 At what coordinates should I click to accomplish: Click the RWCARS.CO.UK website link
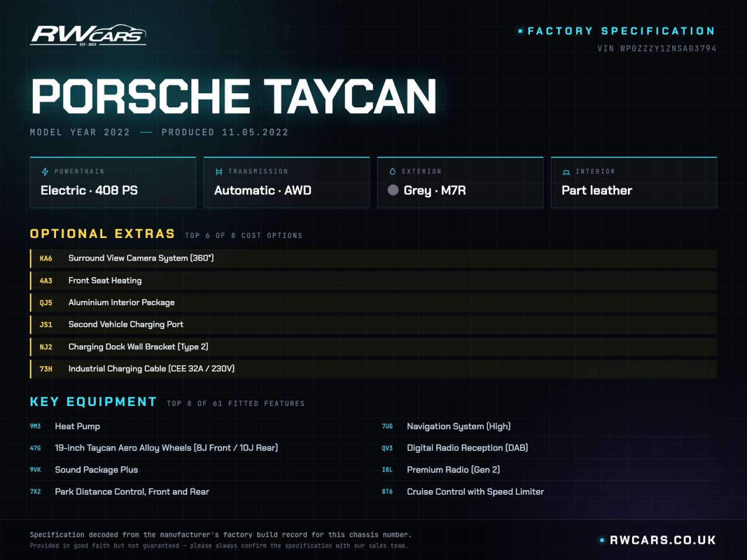click(663, 540)
